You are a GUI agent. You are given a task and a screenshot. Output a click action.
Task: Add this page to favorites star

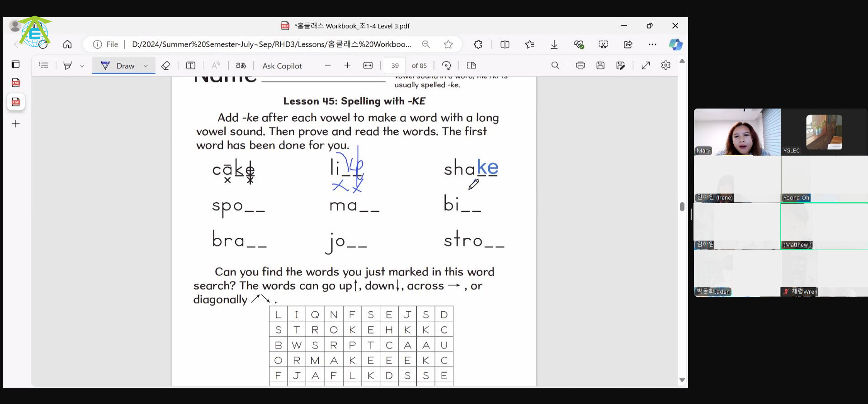pyautogui.click(x=448, y=44)
